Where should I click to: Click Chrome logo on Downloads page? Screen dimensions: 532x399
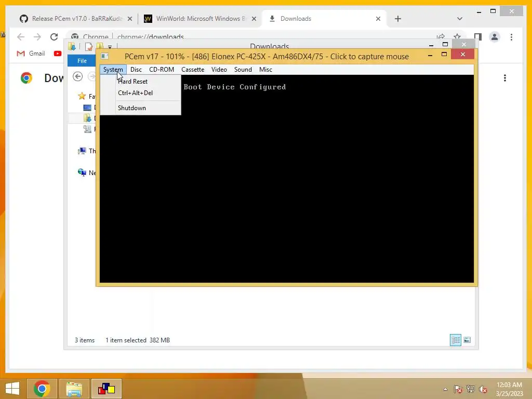tap(26, 78)
